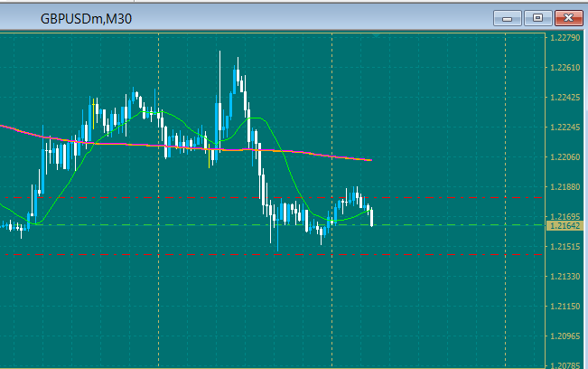Select the current price label 1.21642
The image size is (588, 369).
(565, 225)
